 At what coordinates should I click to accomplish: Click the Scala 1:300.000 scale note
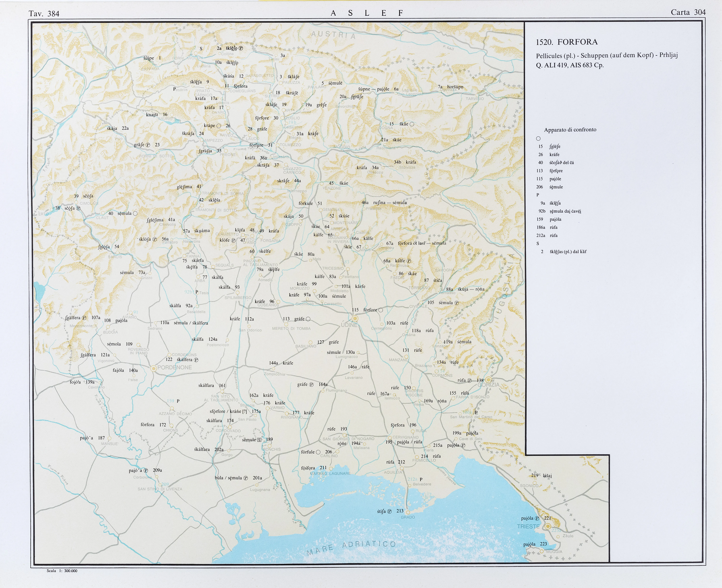point(62,571)
